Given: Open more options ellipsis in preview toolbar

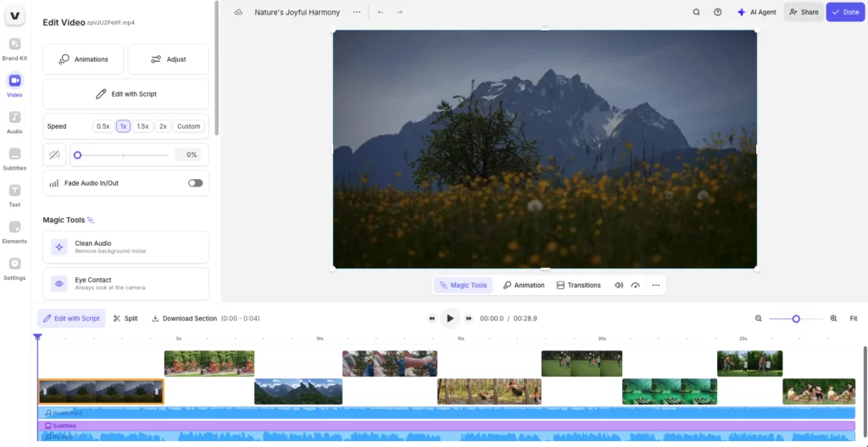Looking at the screenshot, I should [x=656, y=285].
